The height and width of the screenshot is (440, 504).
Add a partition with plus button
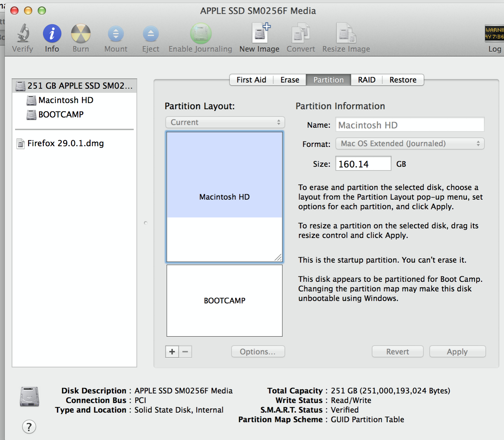coord(172,352)
